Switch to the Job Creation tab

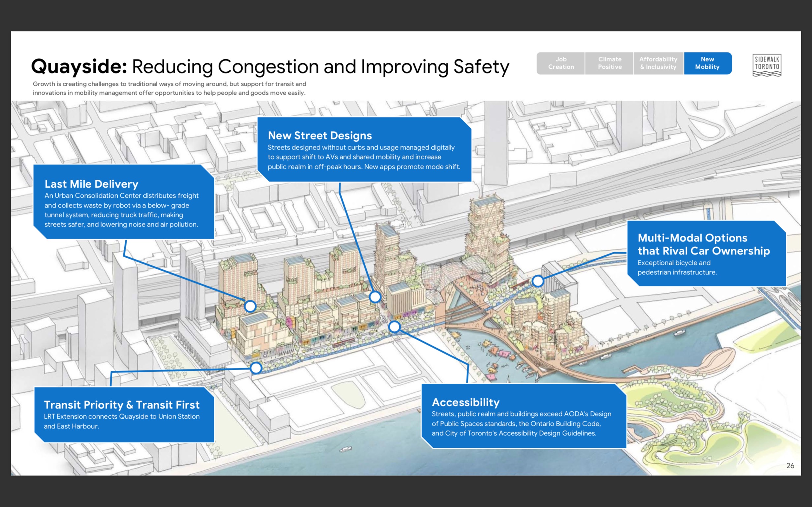[560, 63]
